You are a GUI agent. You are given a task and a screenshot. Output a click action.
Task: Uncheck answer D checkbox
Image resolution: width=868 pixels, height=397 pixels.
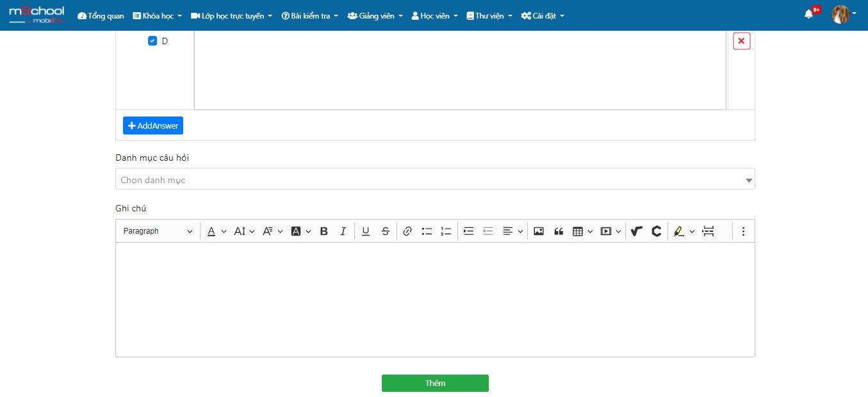pyautogui.click(x=152, y=41)
